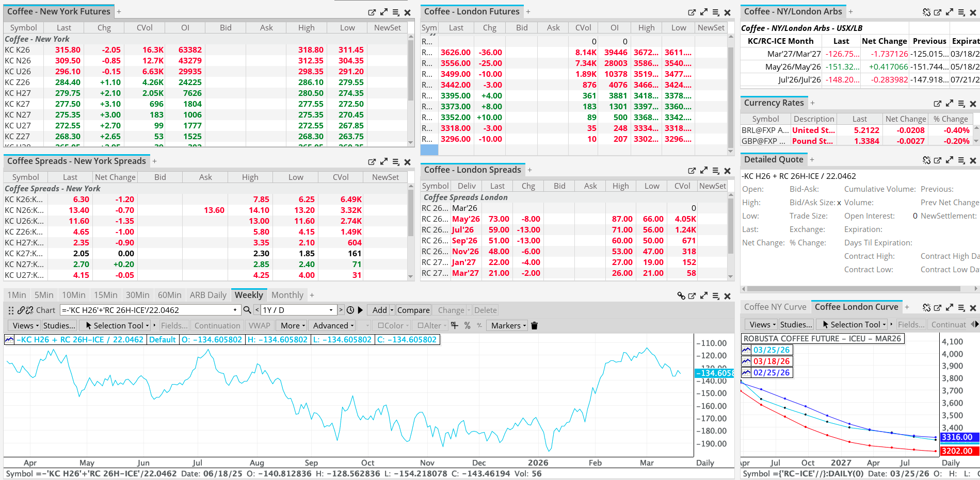Open Studies in the Weekly chart toolbar
The image size is (980, 480).
(59, 325)
